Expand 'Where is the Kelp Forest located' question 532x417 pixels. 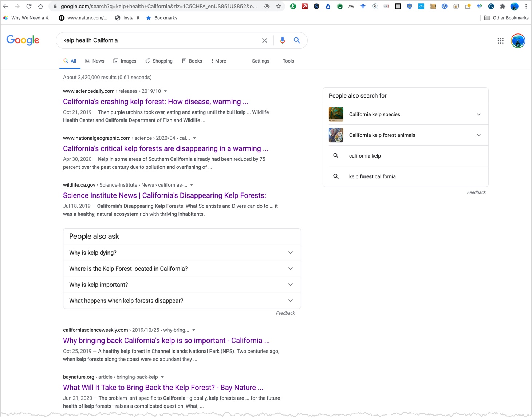pos(182,269)
